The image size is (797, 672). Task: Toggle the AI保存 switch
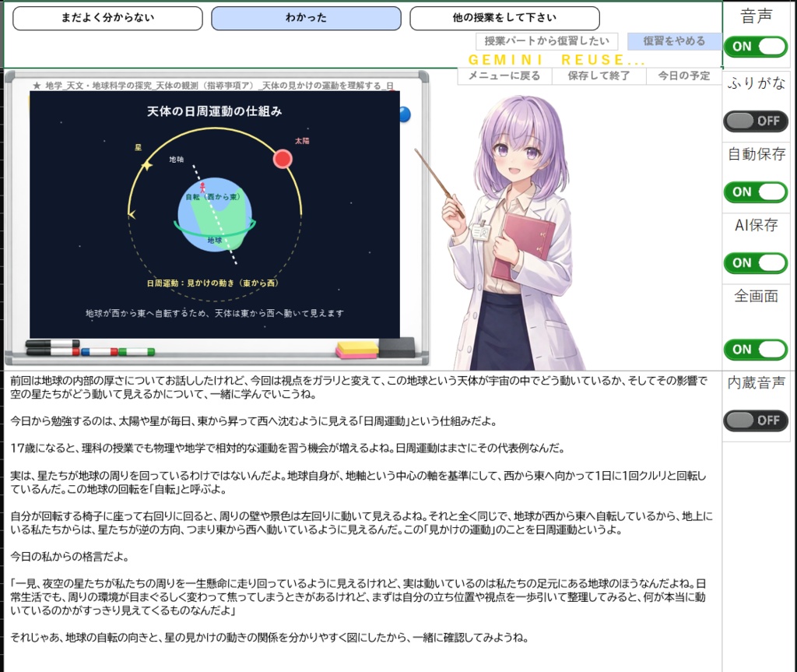tap(756, 263)
